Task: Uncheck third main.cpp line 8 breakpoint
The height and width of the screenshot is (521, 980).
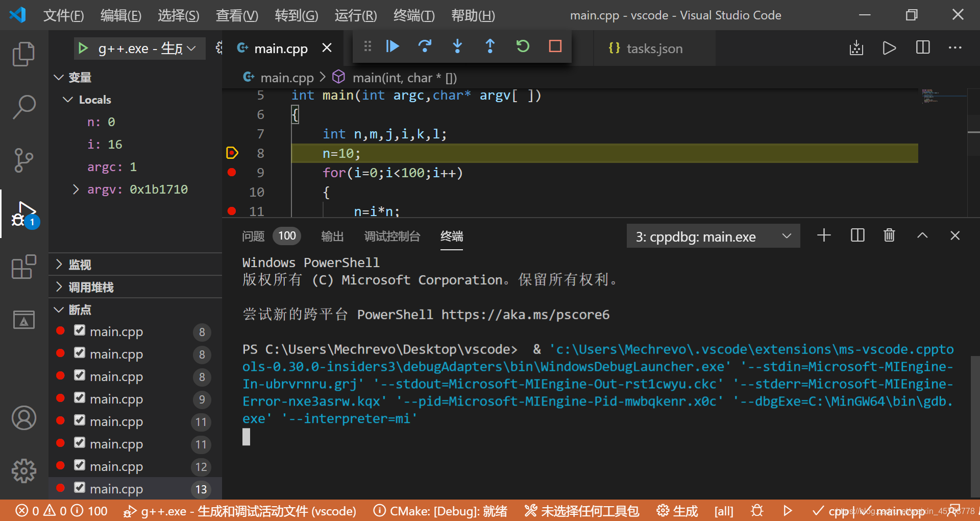Action: click(80, 375)
